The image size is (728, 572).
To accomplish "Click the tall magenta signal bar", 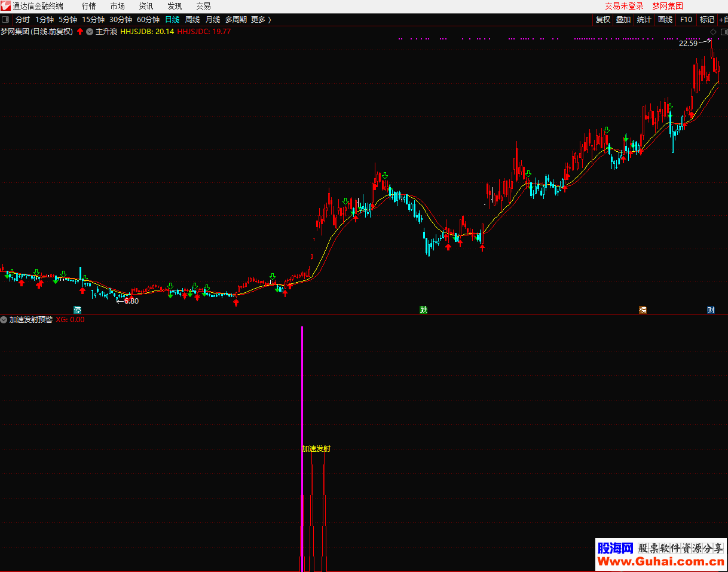I will point(302,448).
